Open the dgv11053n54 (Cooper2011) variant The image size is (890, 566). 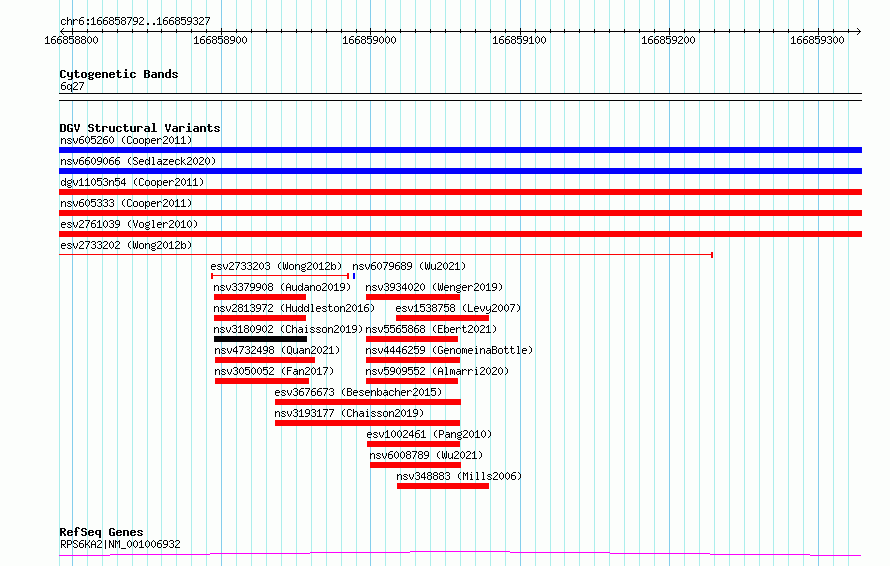[x=132, y=182]
